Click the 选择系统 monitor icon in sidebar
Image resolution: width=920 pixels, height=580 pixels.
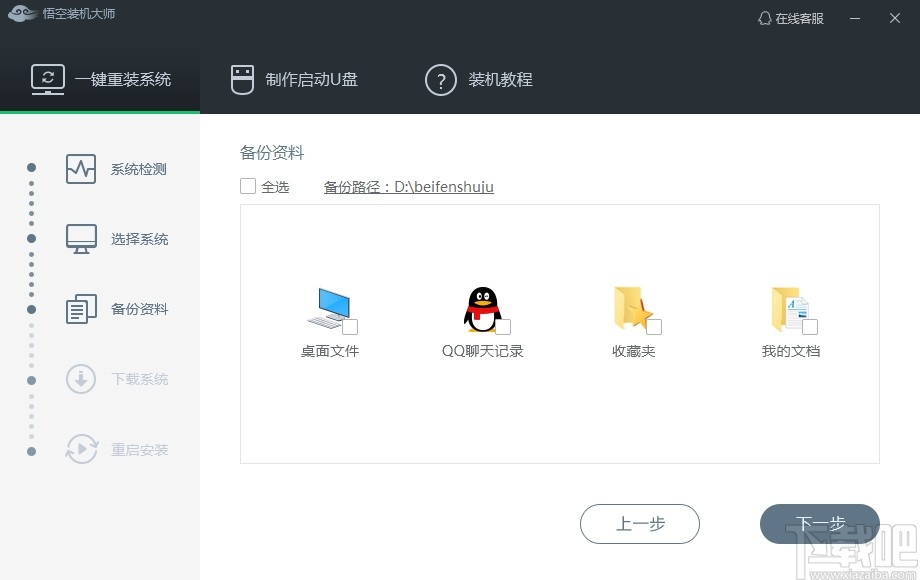(x=80, y=238)
